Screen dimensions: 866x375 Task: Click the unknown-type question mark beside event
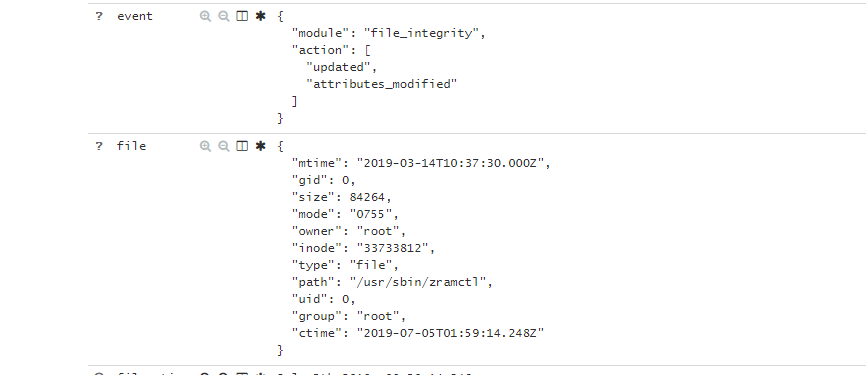pyautogui.click(x=99, y=17)
